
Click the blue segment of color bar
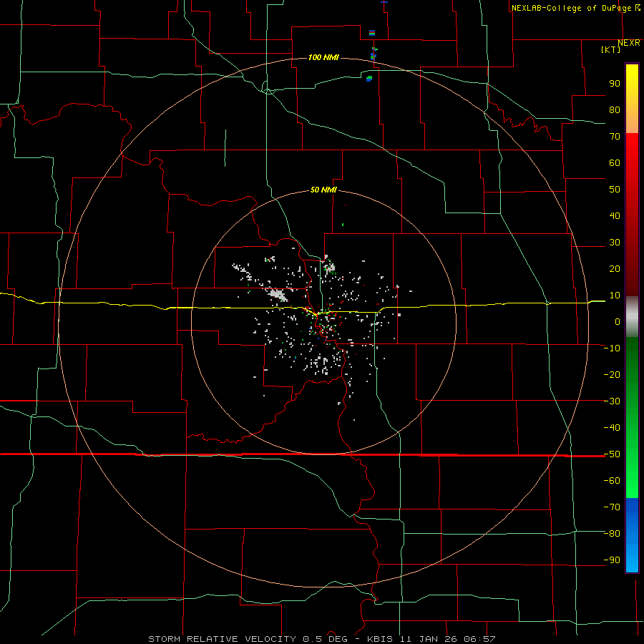(x=632, y=535)
